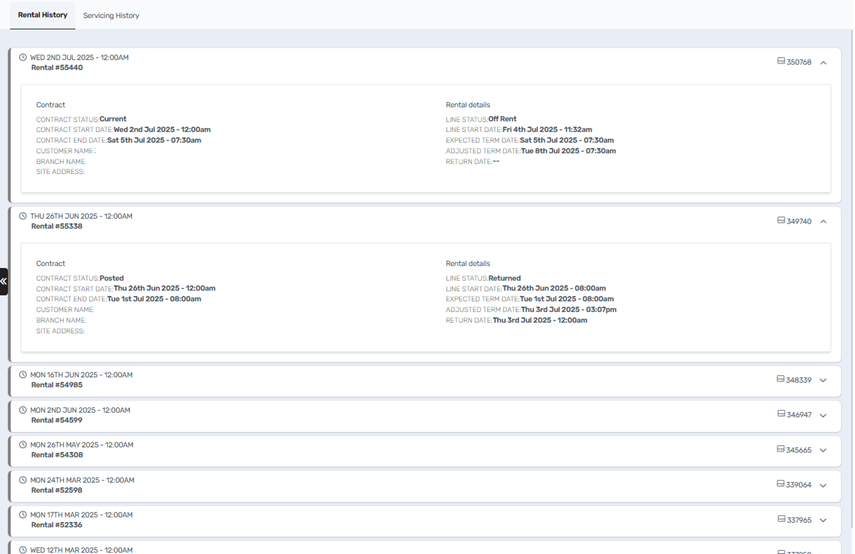Click contract end date Sat 5th Jul 2025 - 07:30am
This screenshot has height=554, width=855.
154,140
